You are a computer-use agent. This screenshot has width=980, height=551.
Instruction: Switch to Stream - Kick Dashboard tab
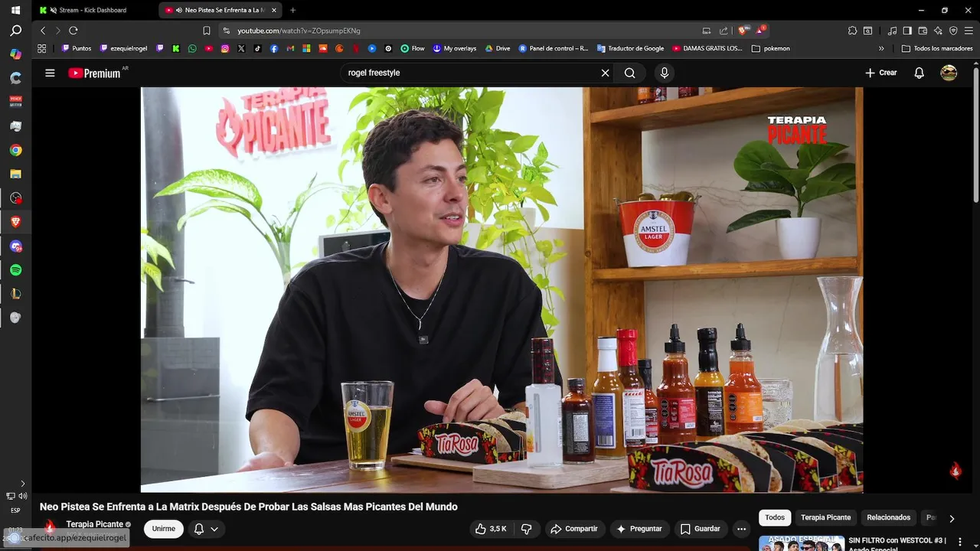coord(93,10)
